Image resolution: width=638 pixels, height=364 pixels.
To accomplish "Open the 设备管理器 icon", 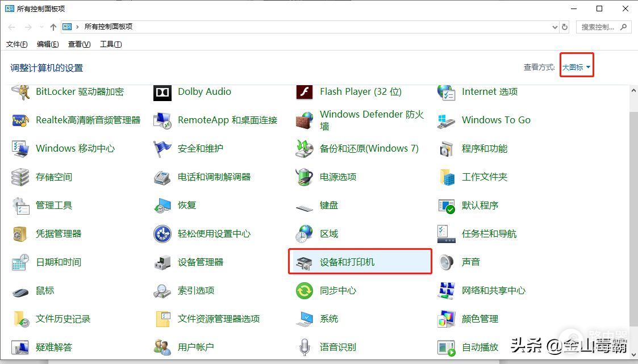I will tap(162, 262).
